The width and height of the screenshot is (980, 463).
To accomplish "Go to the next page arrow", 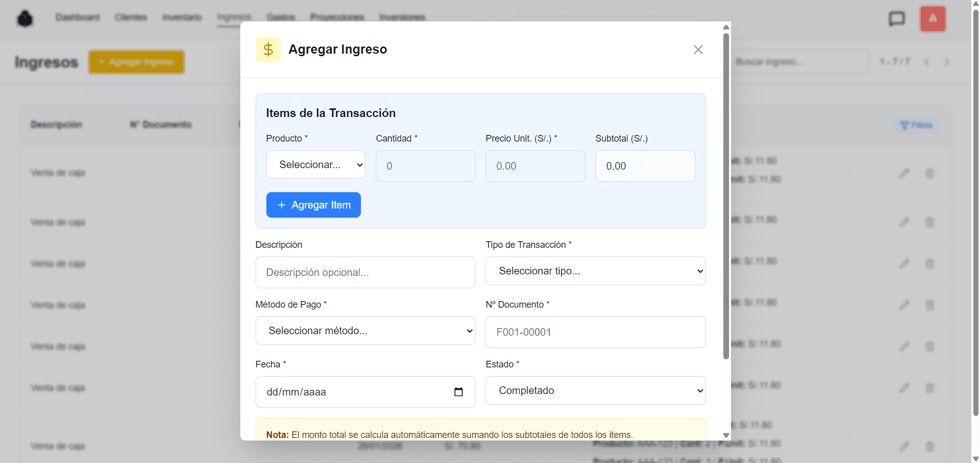I will pyautogui.click(x=947, y=62).
